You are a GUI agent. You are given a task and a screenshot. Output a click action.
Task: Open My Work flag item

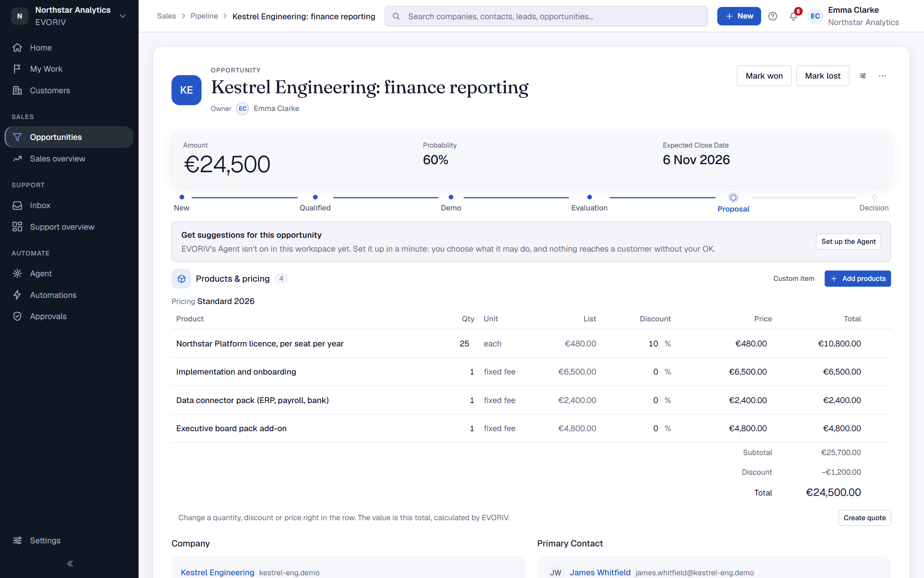[x=69, y=69]
